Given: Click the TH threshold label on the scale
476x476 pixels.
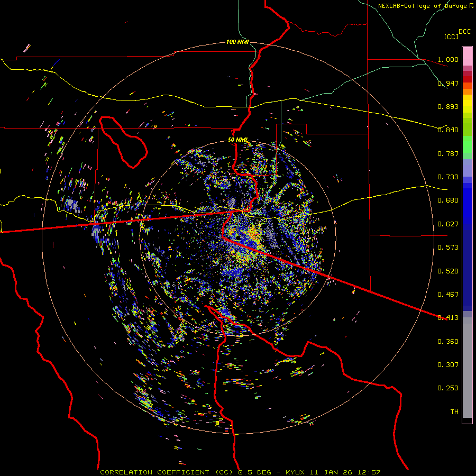Looking at the screenshot, I should click(454, 412).
